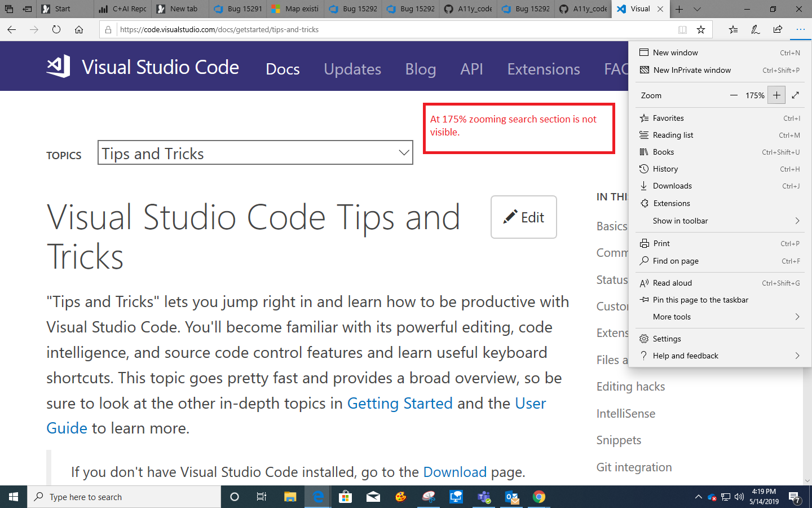The width and height of the screenshot is (812, 508).
Task: Select History from the Edge menu
Action: tap(666, 168)
